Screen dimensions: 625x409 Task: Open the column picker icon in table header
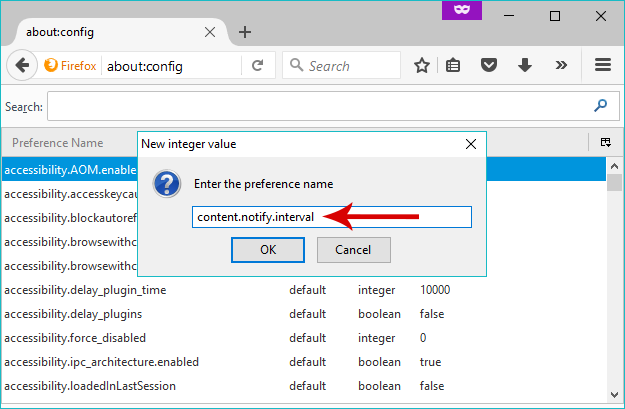pyautogui.click(x=605, y=142)
